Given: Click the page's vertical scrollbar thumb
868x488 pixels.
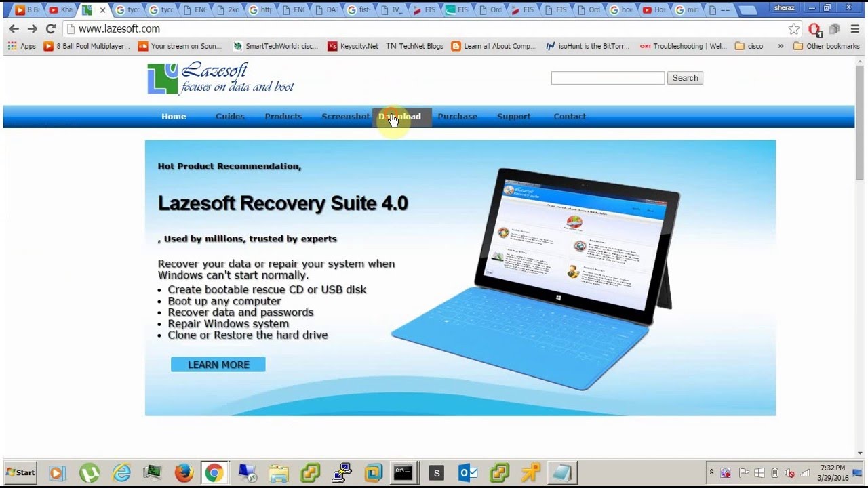Looking at the screenshot, I should pos(860,122).
